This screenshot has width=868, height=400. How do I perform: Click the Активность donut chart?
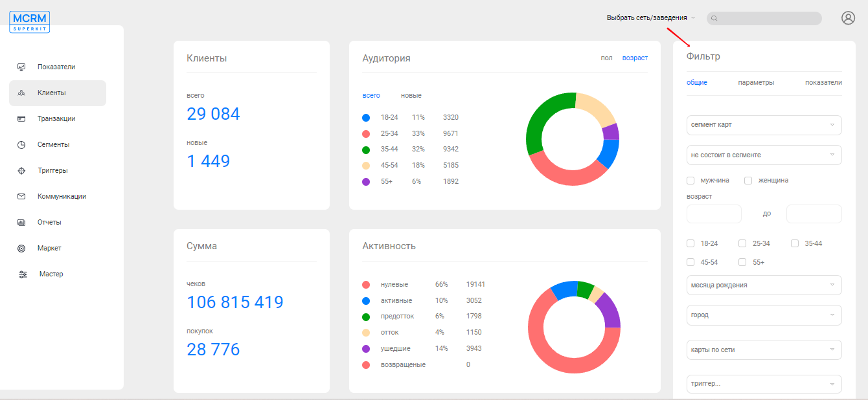(x=574, y=327)
